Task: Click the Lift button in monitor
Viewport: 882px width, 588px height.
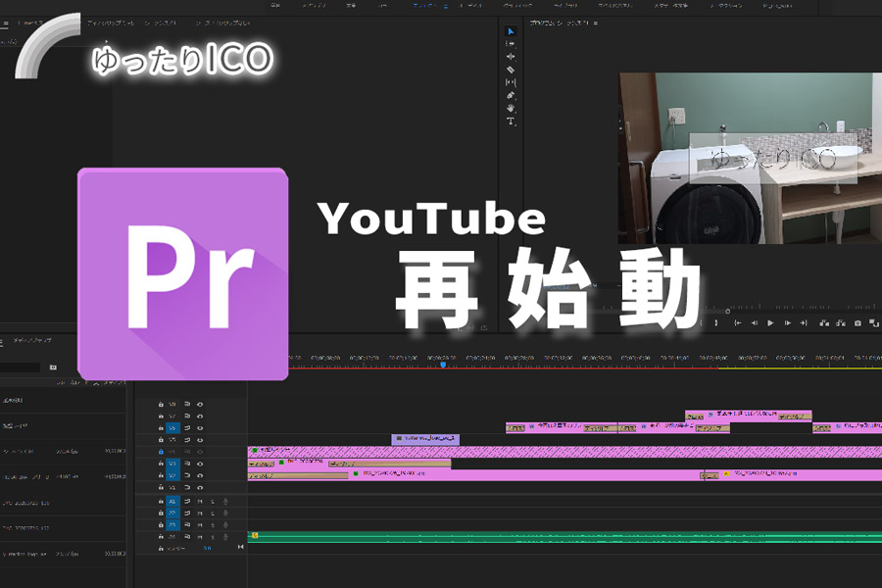Action: (824, 323)
